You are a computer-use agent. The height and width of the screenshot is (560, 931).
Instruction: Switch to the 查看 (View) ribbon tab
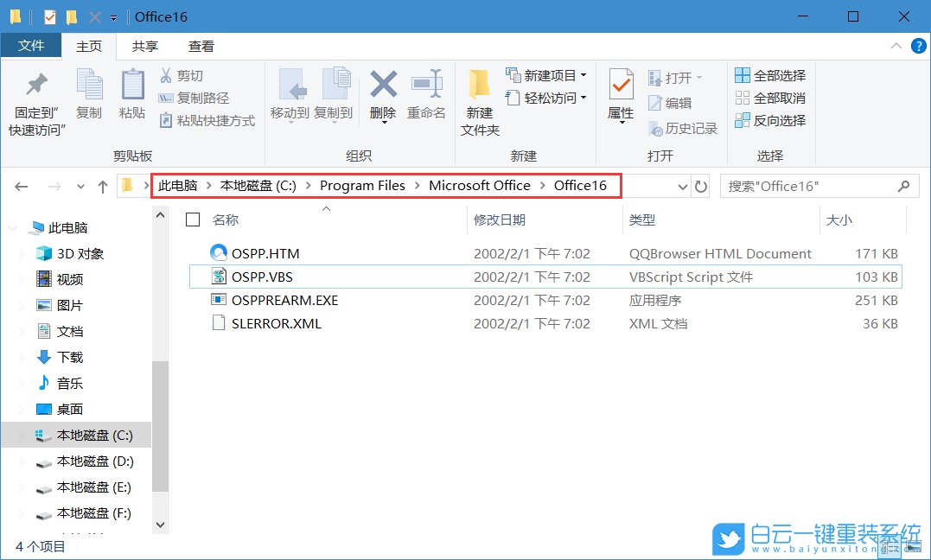201,46
